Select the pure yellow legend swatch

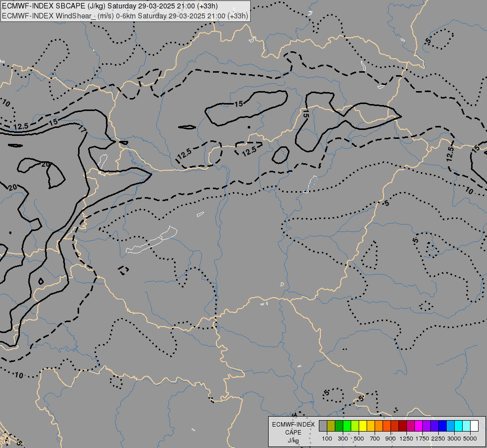(363, 426)
